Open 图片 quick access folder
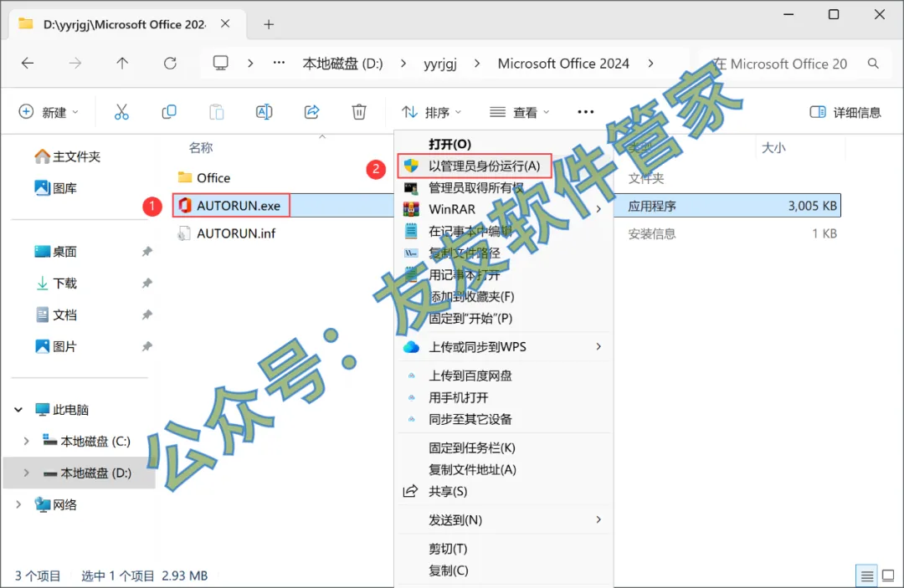The image size is (904, 588). pyautogui.click(x=55, y=347)
